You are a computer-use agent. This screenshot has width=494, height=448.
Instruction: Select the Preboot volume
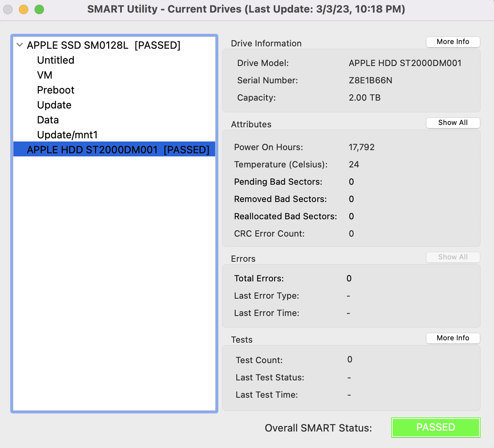(x=56, y=90)
